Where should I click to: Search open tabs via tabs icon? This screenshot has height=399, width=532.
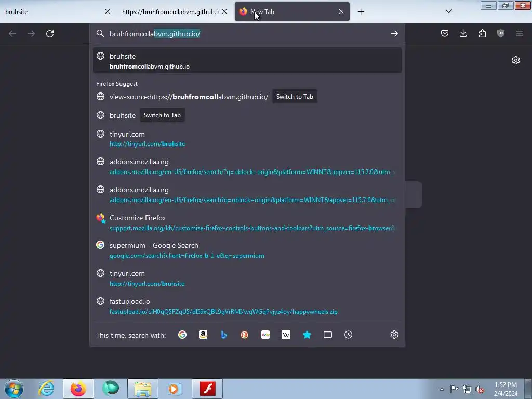[328, 335]
